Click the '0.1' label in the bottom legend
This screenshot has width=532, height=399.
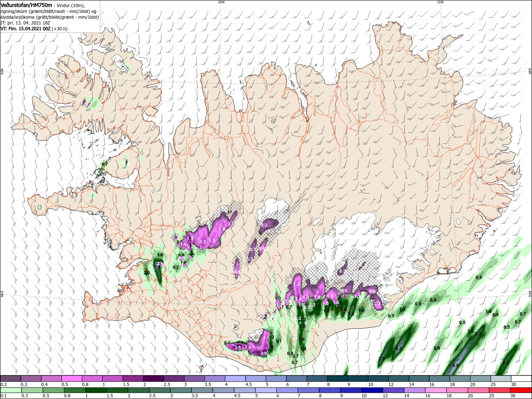click(x=3, y=396)
